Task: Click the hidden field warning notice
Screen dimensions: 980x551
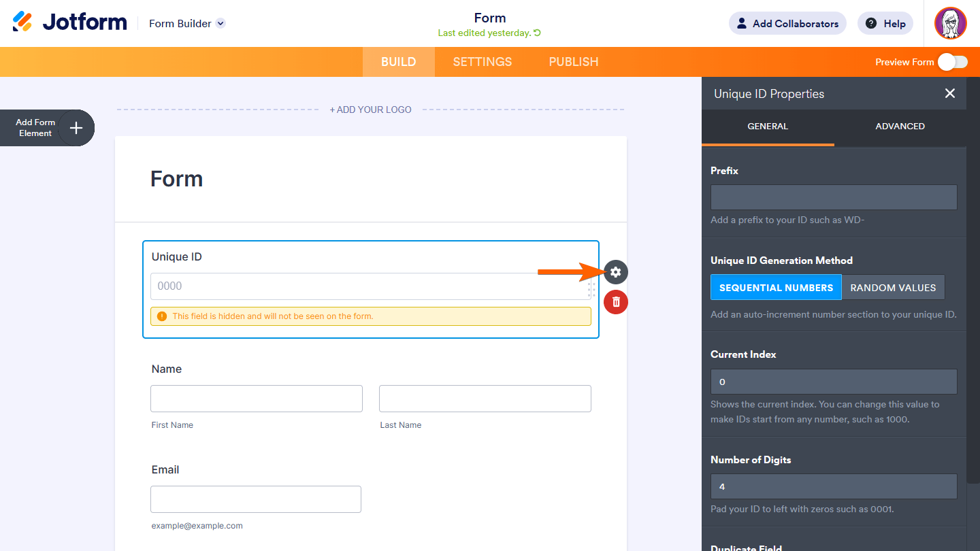Action: coord(371,316)
